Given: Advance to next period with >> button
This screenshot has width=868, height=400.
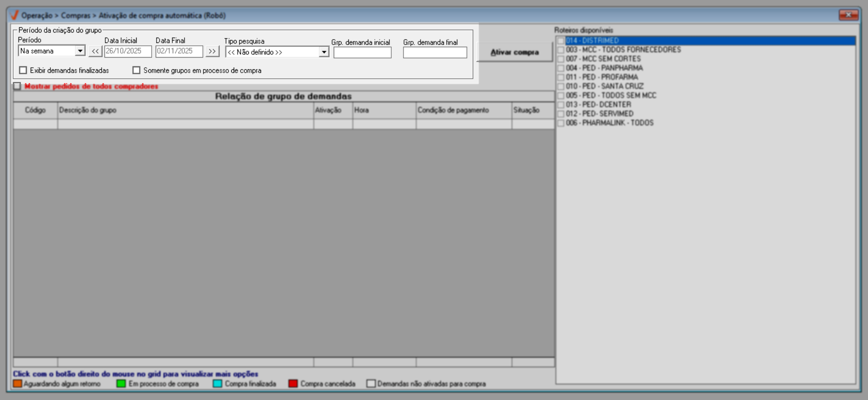Looking at the screenshot, I should click(212, 51).
